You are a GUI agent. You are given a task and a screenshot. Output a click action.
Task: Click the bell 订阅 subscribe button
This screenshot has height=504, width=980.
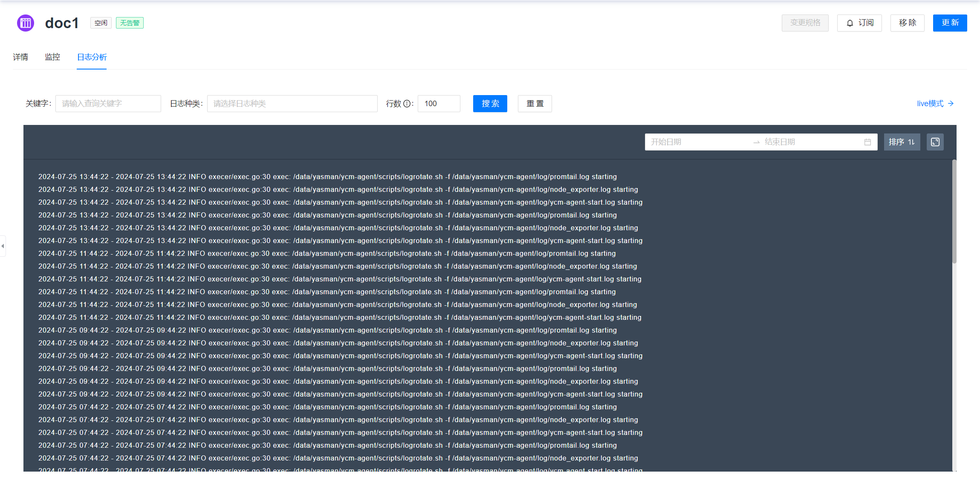click(x=859, y=23)
